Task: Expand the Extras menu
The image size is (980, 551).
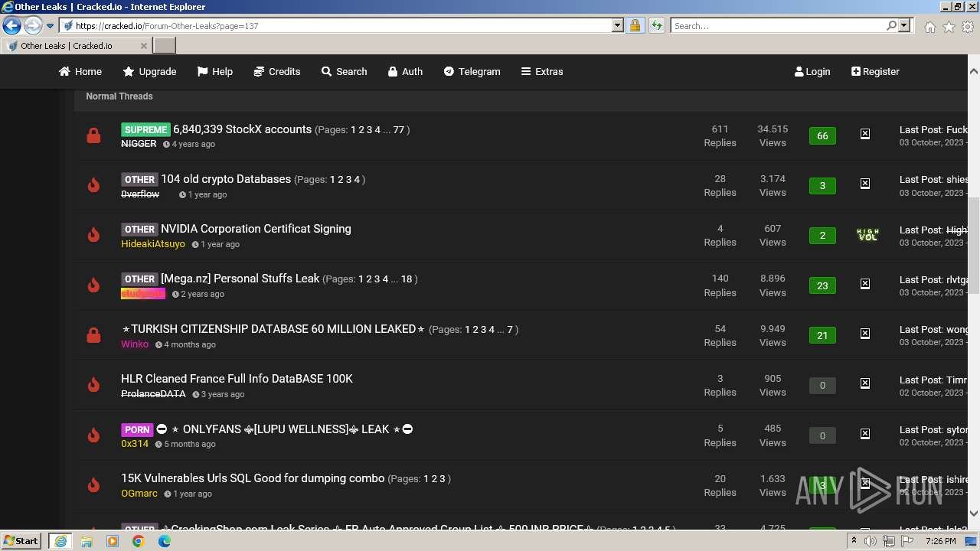Action: click(542, 71)
